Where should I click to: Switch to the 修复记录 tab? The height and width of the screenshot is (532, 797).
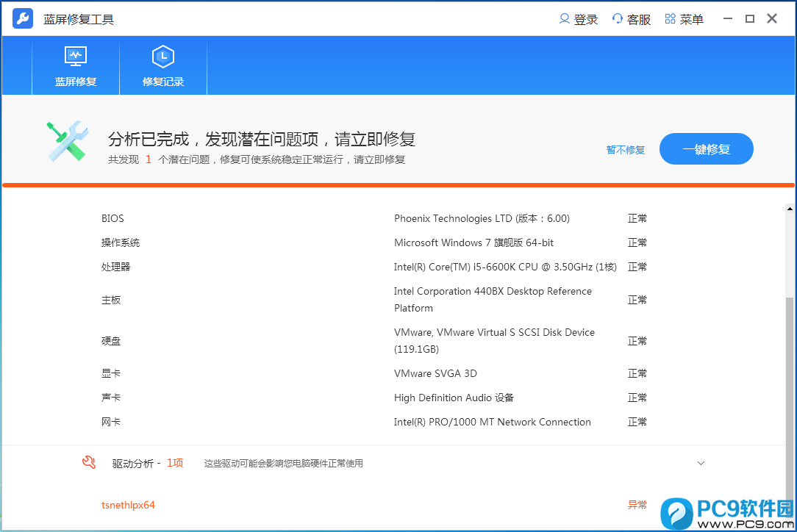(x=163, y=65)
